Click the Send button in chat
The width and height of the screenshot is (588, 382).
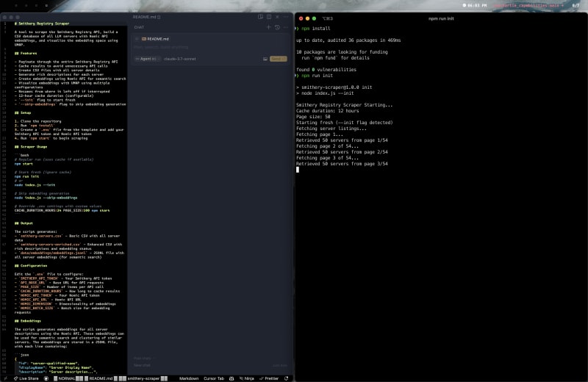coord(278,59)
